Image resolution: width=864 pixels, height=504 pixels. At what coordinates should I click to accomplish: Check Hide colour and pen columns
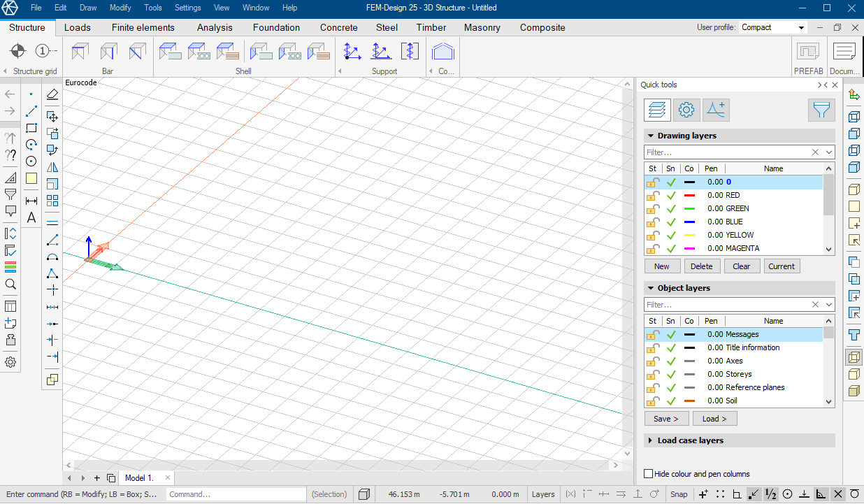[649, 474]
